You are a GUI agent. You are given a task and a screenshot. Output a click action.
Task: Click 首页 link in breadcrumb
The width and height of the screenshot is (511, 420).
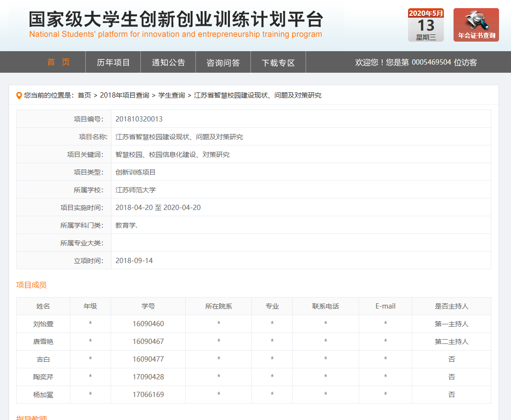(x=84, y=96)
